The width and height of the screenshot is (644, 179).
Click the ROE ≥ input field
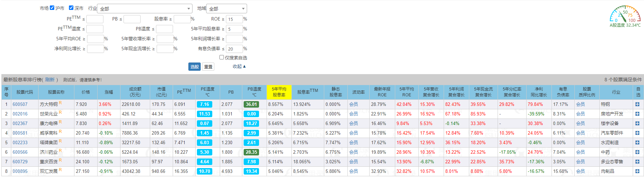tap(234, 19)
